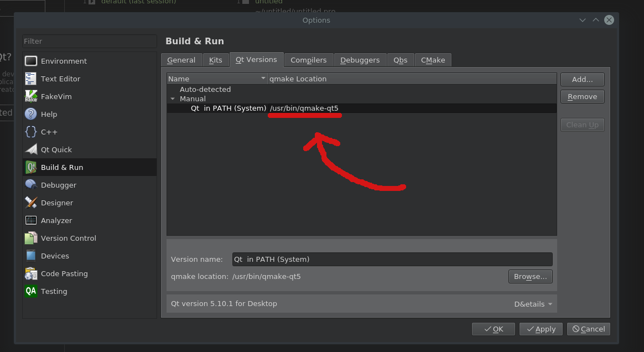Select the Text Editor icon
Screen dimensions: 644x352
click(31, 79)
